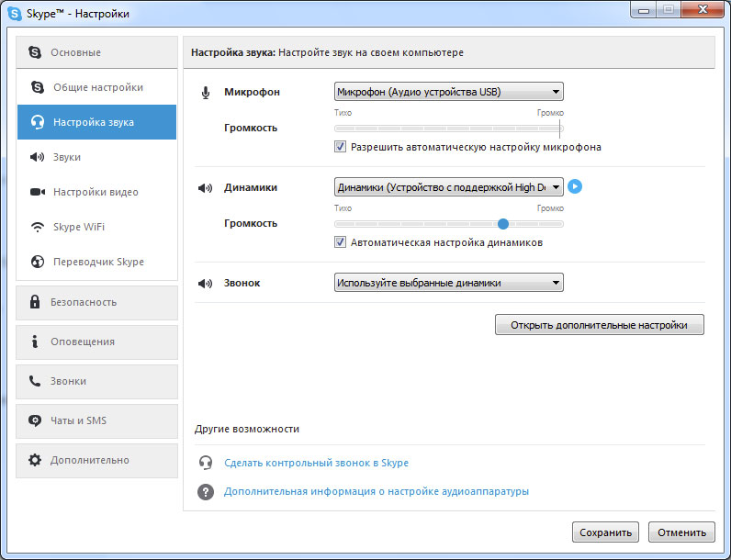Viewport: 731px width, 560px height.
Task: Open Дополнительная информация о настройке аудиоаппаратуры link
Action: [377, 491]
